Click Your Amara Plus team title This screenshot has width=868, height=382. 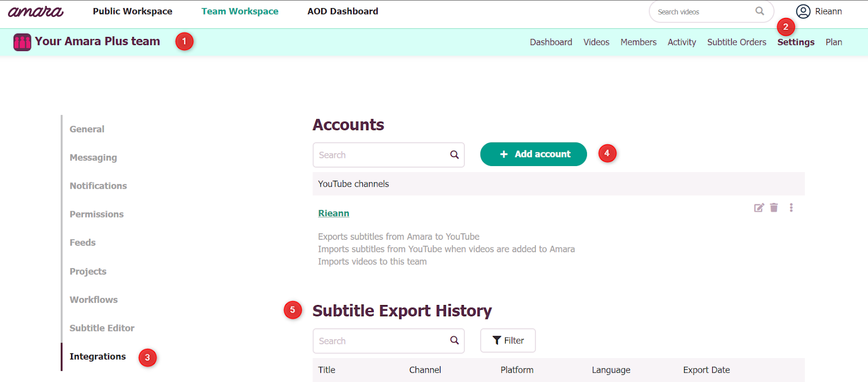(x=98, y=41)
